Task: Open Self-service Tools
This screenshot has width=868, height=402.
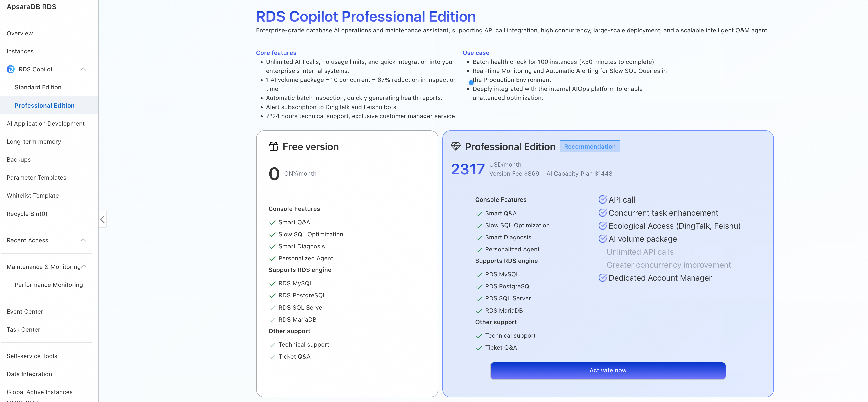Action: click(x=32, y=356)
